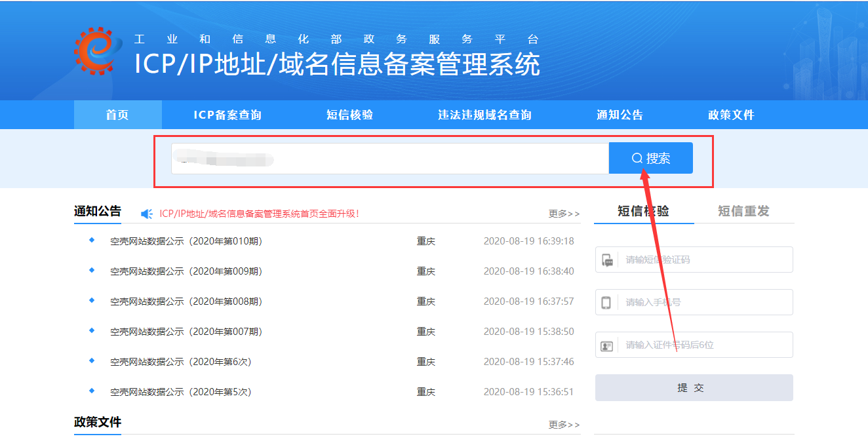Focus the 请输入手机号 input field
Viewport: 868px width, 447px height.
tap(694, 302)
